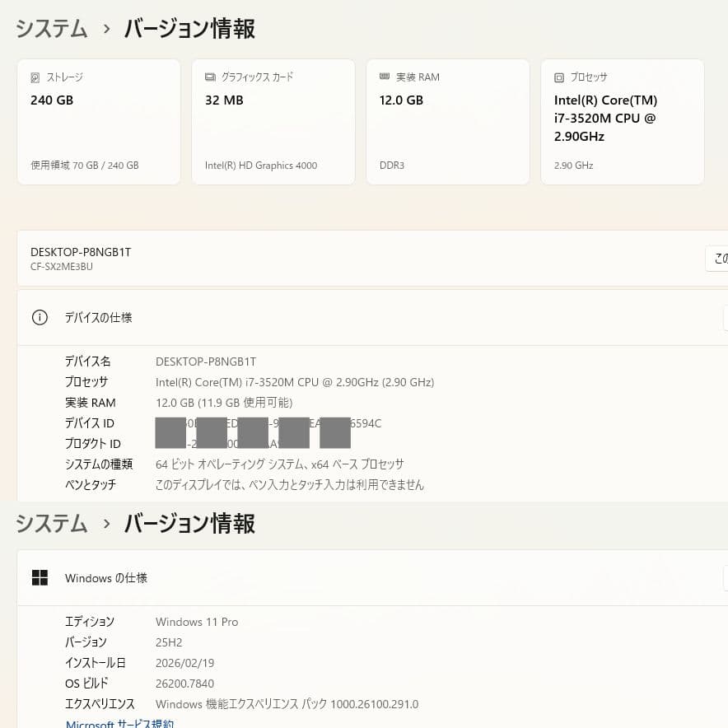The height and width of the screenshot is (728, 728).
Task: Click the DDR3 memory type text
Action: pos(392,166)
